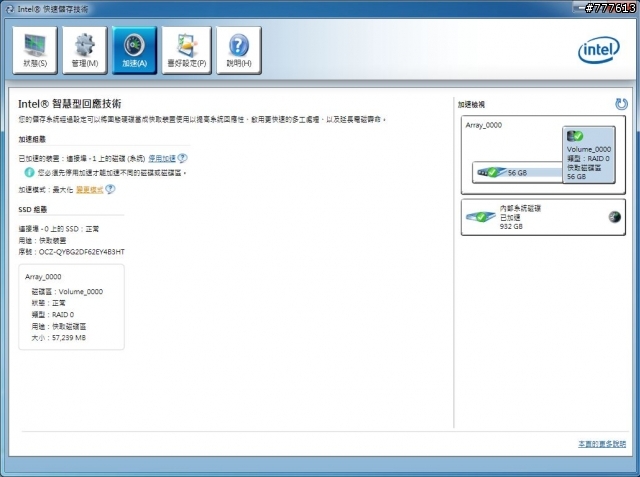Image resolution: width=640 pixels, height=477 pixels.
Task: Click the Array_0000 label in acceleration view
Action: click(x=484, y=125)
